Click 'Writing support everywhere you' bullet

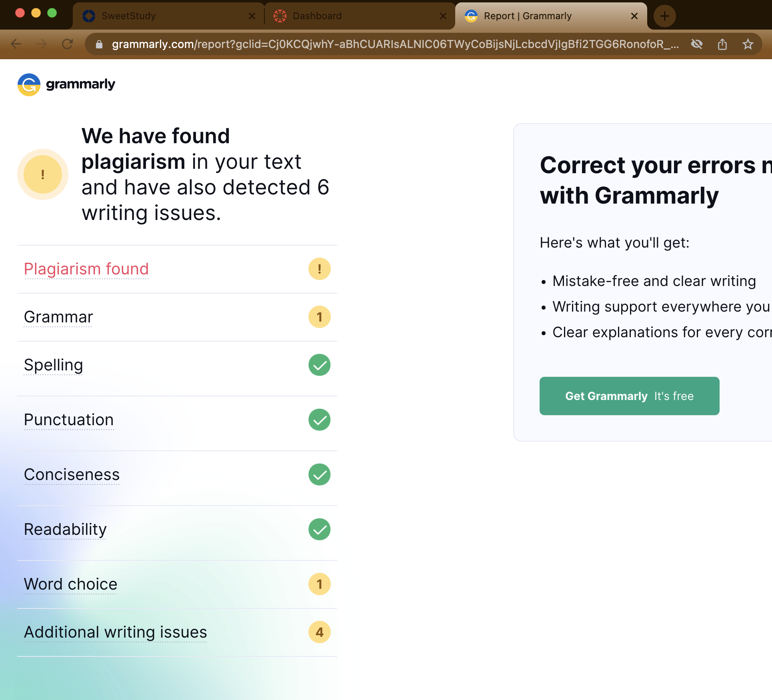tap(662, 307)
